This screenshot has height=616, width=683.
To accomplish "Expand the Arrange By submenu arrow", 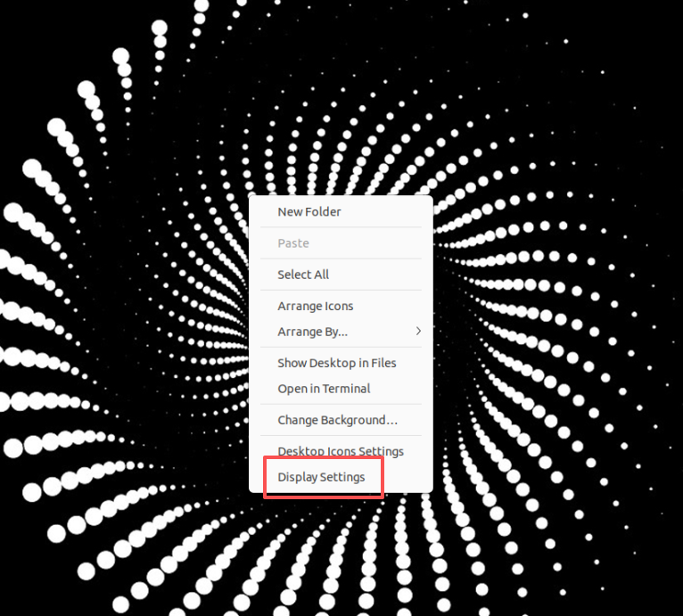I will click(418, 332).
